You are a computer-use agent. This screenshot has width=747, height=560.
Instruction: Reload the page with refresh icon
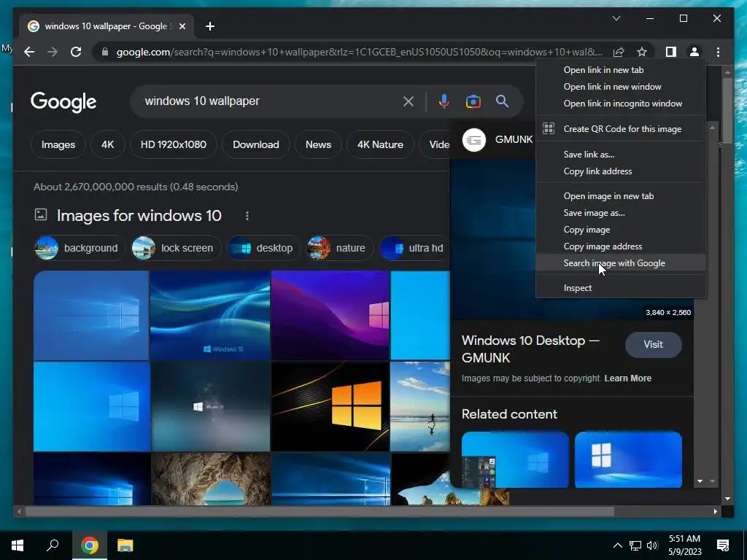[x=76, y=52]
